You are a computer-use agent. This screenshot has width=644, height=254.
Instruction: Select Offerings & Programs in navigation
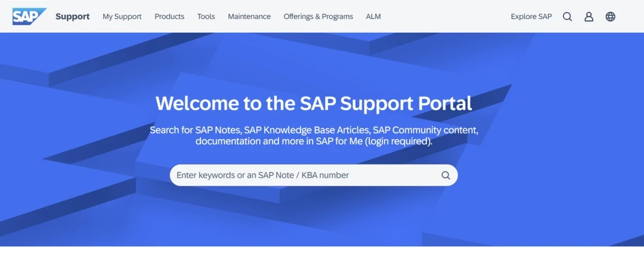point(318,17)
